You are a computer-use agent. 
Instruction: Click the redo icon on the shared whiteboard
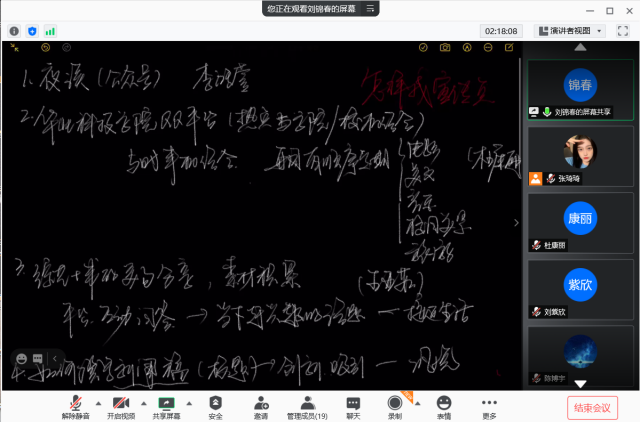point(67,48)
